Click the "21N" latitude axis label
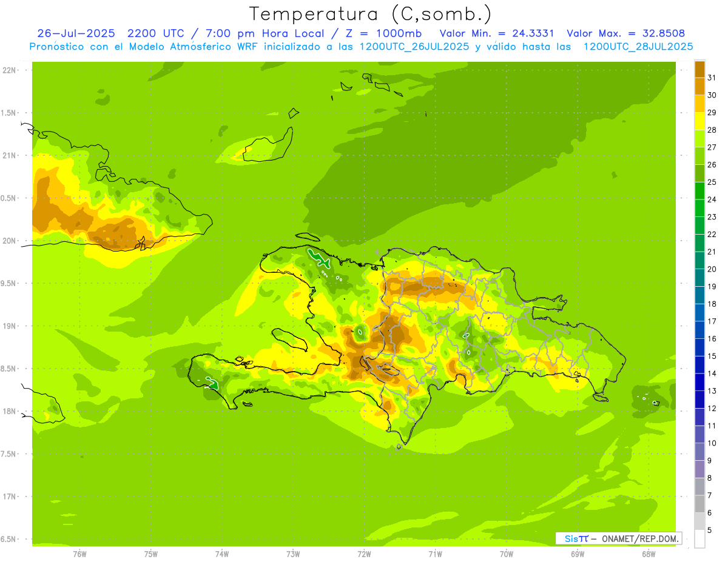 click(x=9, y=155)
